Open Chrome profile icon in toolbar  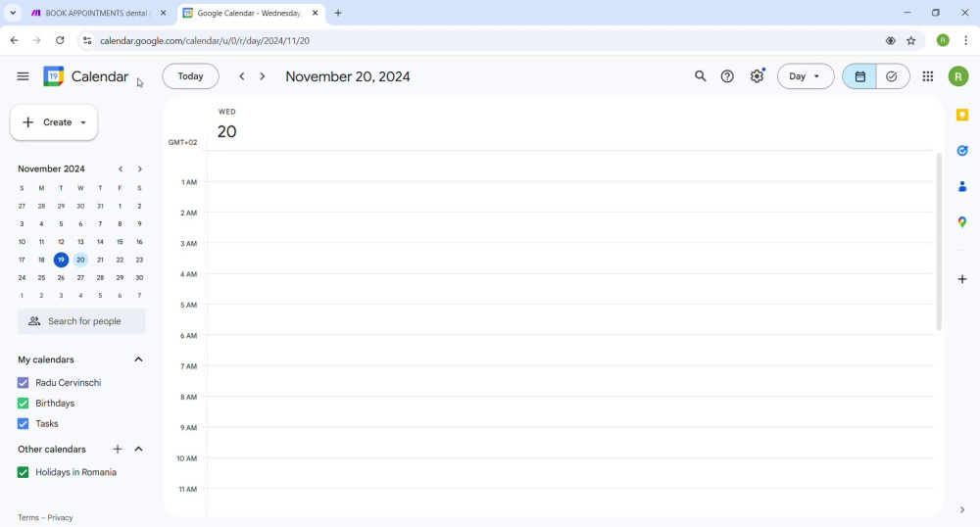coord(943,40)
